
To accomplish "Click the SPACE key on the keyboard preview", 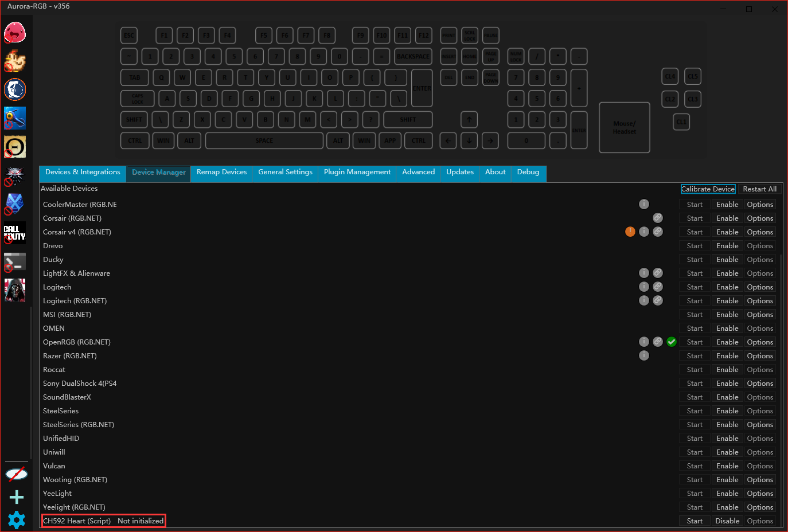I will click(x=264, y=140).
